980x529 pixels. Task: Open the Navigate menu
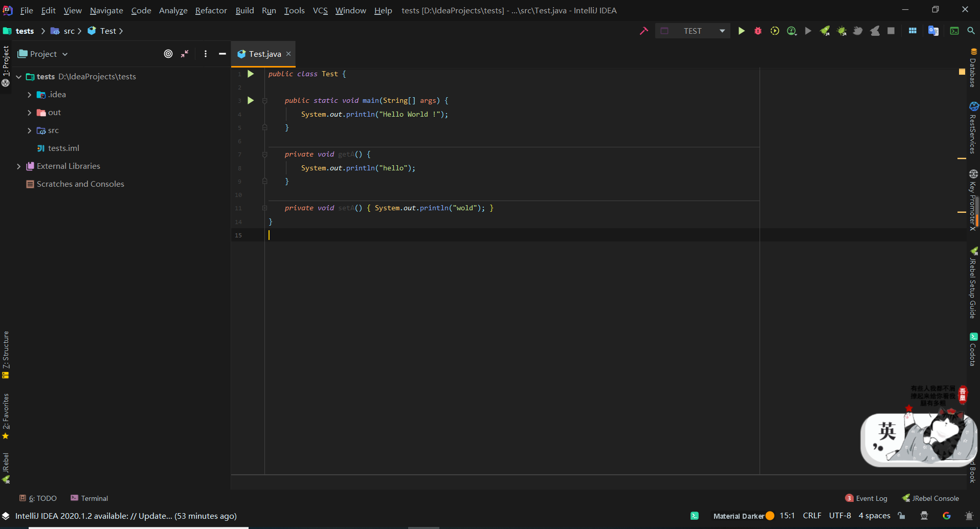[x=106, y=10]
